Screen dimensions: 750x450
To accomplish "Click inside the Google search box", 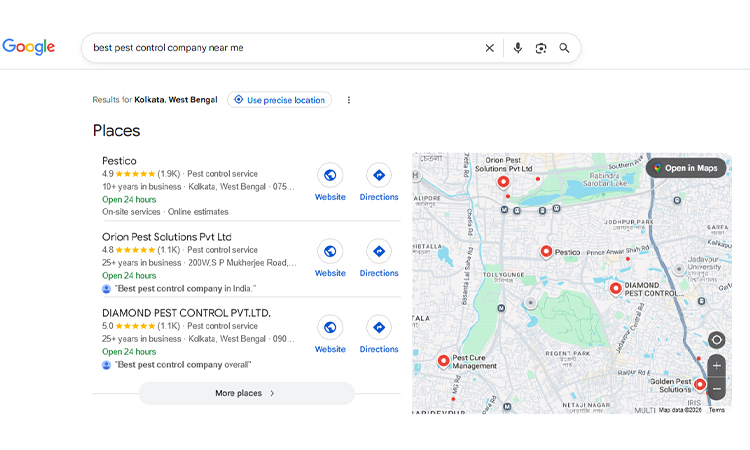I will (x=280, y=48).
